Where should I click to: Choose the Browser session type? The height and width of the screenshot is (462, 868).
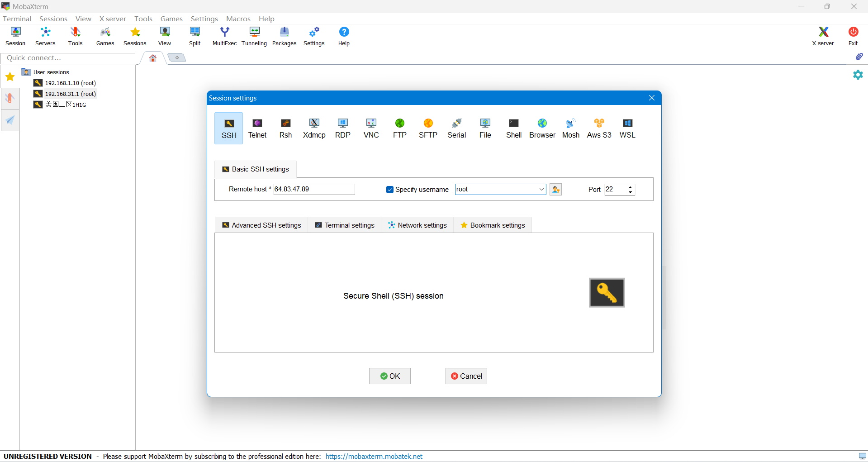(542, 129)
